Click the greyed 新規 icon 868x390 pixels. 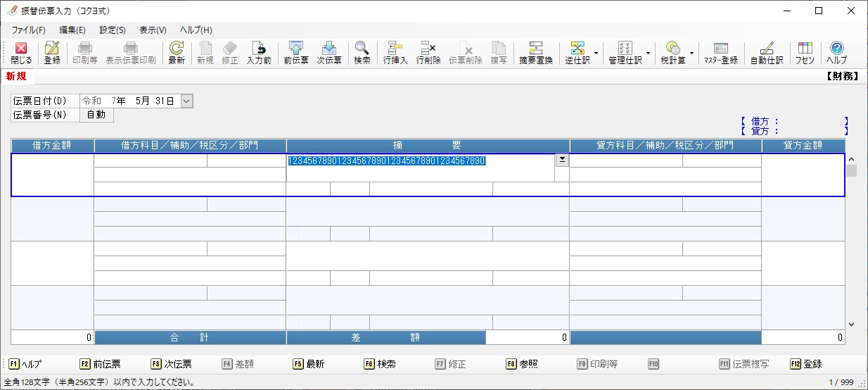coord(205,54)
